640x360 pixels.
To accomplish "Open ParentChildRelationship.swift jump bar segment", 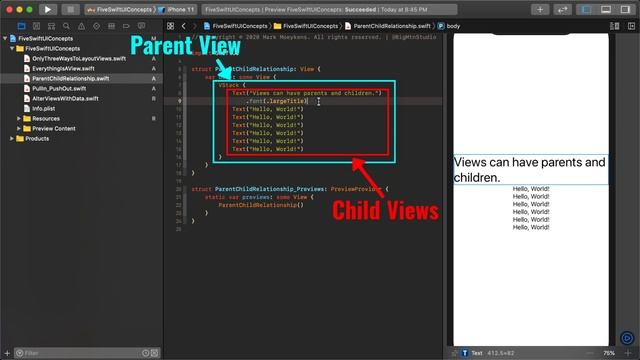I will point(387,26).
